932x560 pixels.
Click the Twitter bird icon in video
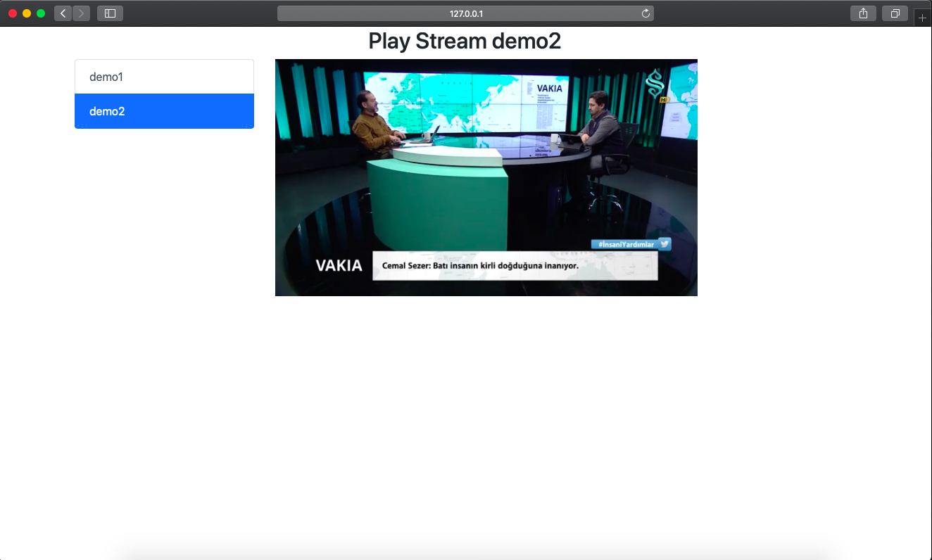pos(665,244)
